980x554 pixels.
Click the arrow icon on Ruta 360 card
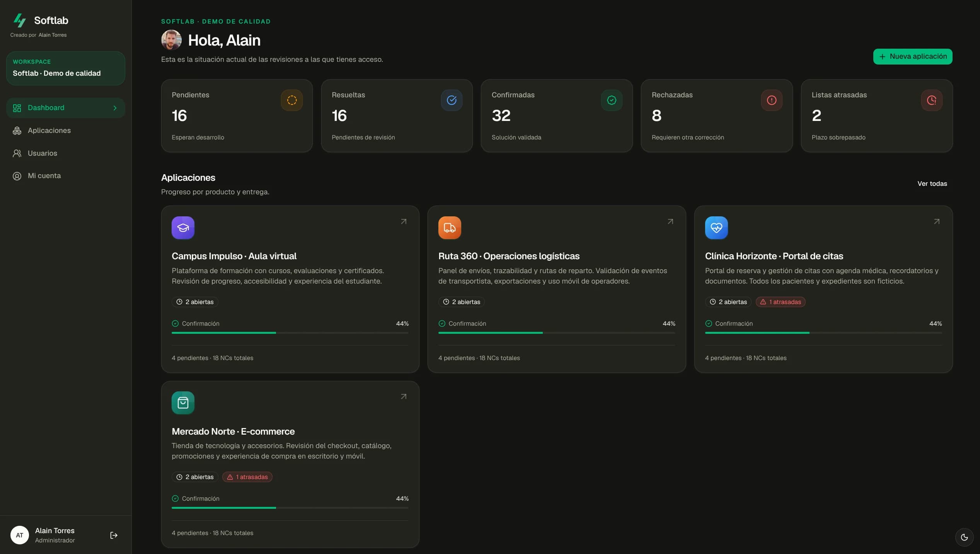670,221
